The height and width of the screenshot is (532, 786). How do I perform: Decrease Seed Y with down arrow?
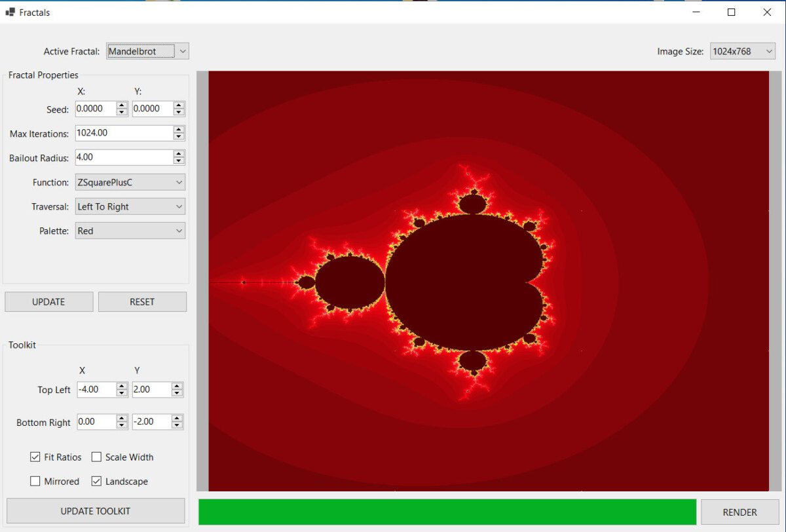point(178,113)
